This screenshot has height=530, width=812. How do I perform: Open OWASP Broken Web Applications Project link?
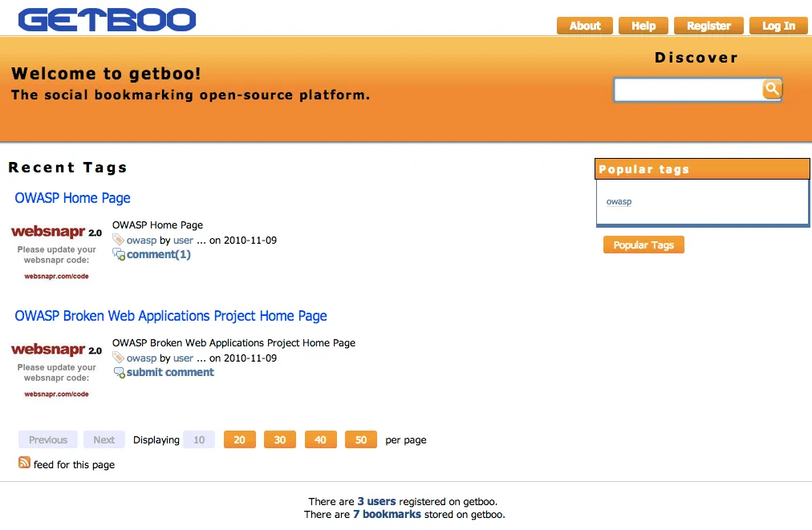(x=171, y=316)
